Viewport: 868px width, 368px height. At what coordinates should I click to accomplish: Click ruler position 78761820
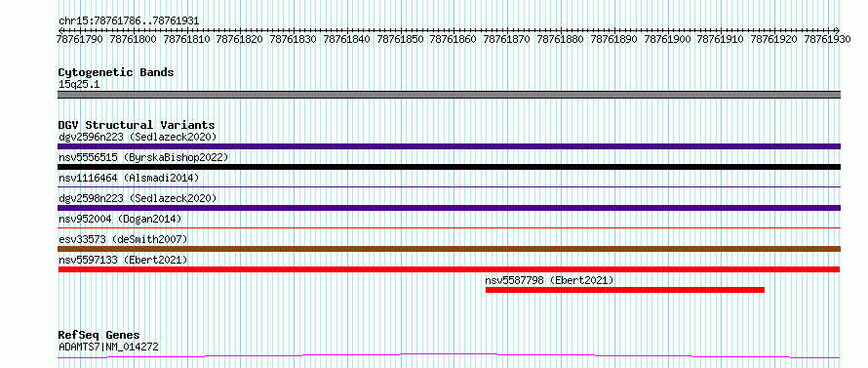[240, 39]
